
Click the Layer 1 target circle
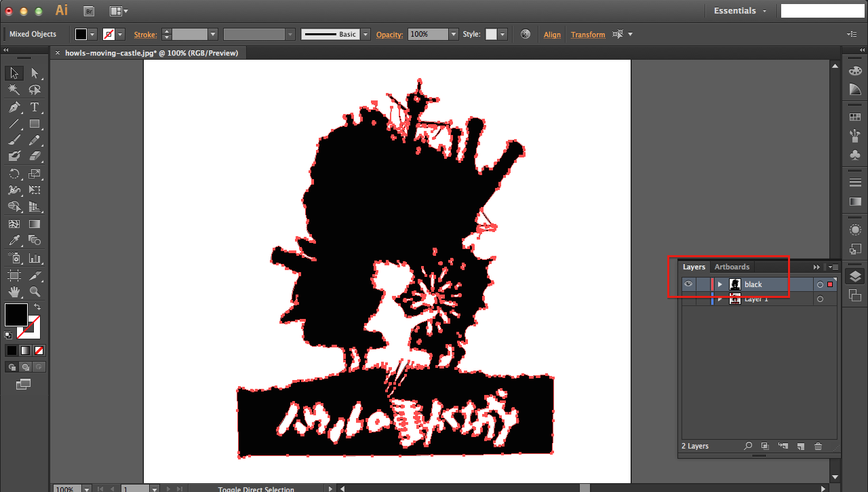coord(820,299)
